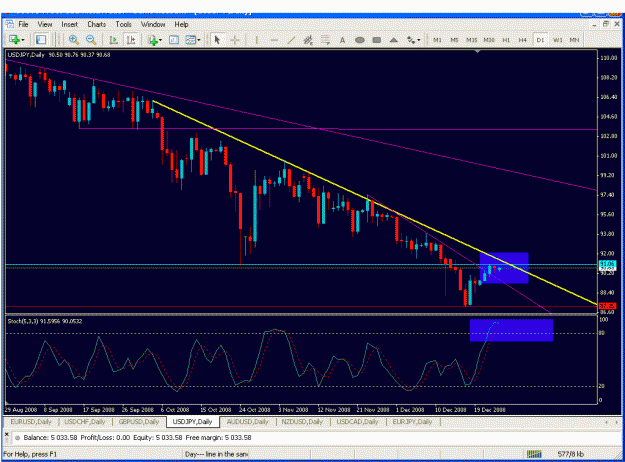Zoom out of the chart
625x462 pixels.
[x=91, y=40]
